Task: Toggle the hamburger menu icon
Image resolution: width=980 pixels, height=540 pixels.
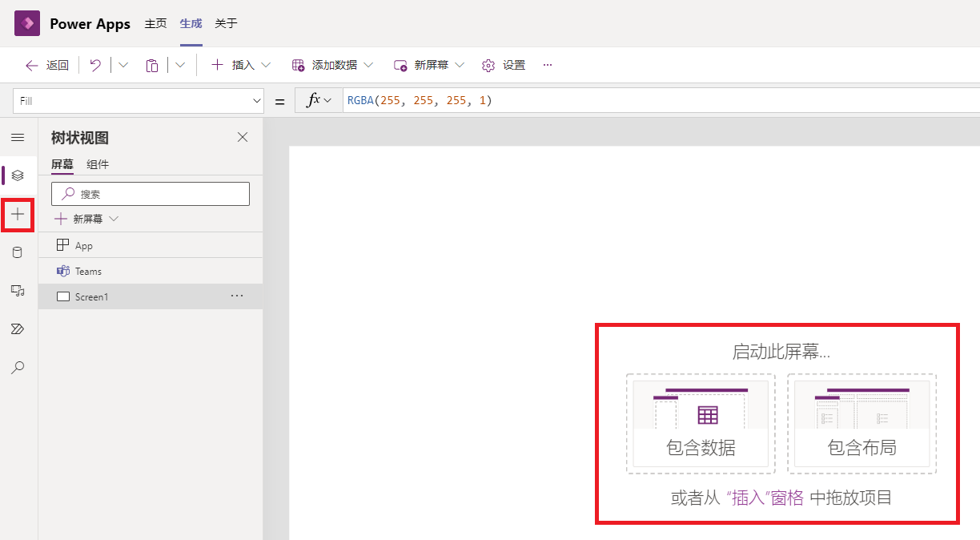Action: click(x=18, y=138)
